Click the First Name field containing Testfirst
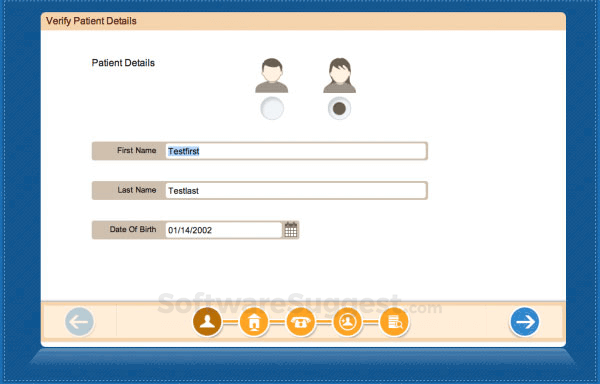Viewport: 600px width, 384px height. coord(296,151)
